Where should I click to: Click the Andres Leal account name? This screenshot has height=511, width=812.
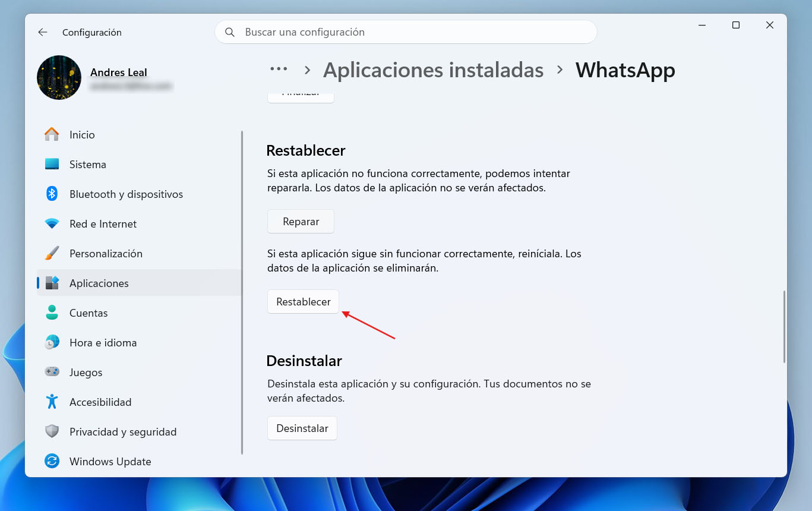click(x=119, y=72)
